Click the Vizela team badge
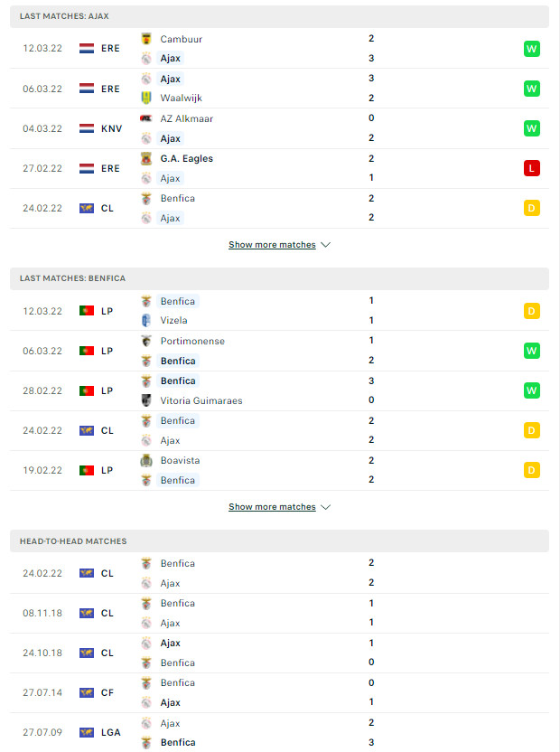This screenshot has width=560, height=752. pyautogui.click(x=146, y=320)
